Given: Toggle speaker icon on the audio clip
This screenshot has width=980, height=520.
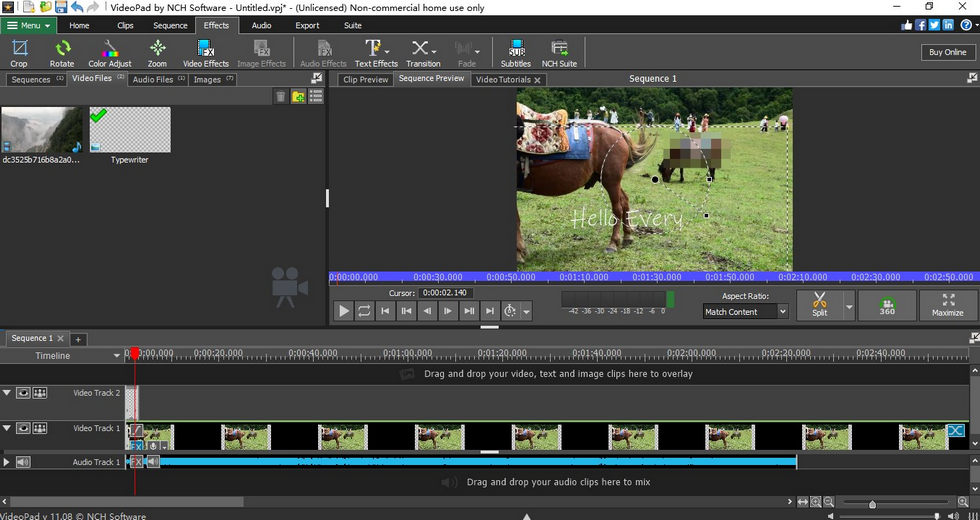Looking at the screenshot, I should [x=152, y=462].
